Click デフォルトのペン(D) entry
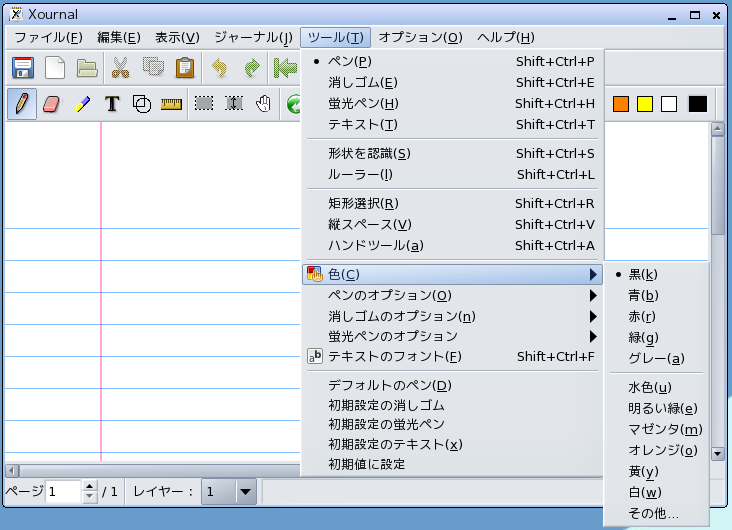This screenshot has height=530, width=732. point(452,386)
